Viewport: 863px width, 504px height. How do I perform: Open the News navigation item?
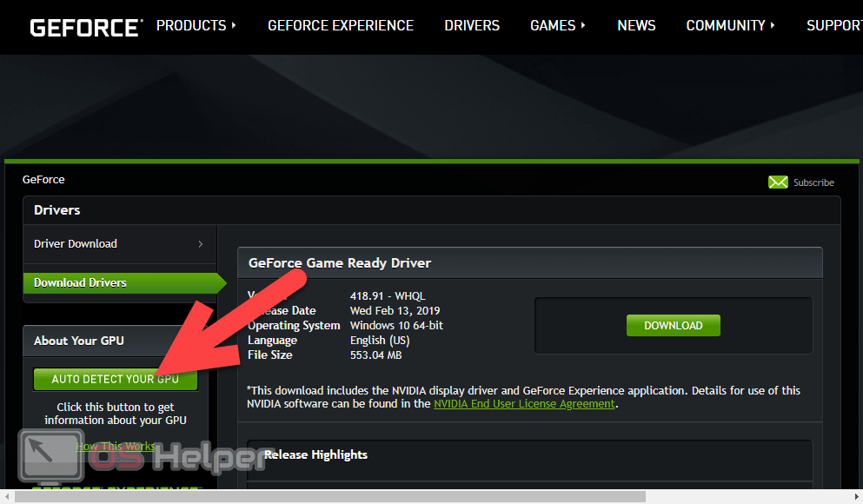636,26
